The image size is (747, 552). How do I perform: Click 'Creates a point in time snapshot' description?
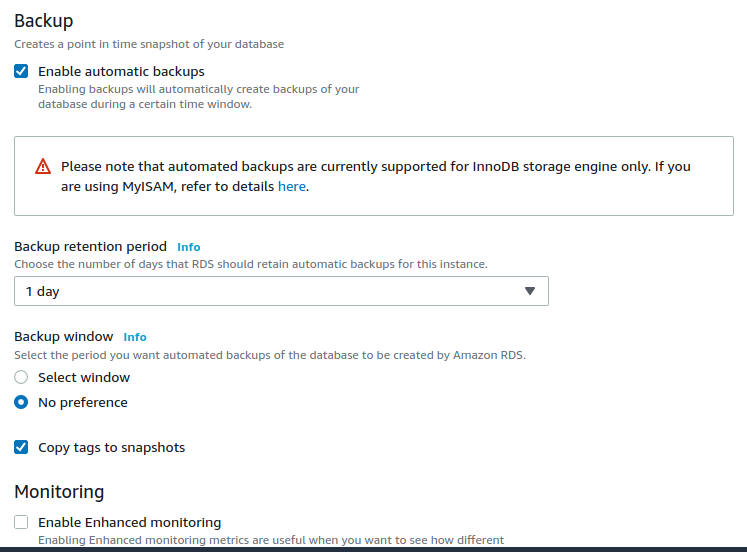coord(149,44)
